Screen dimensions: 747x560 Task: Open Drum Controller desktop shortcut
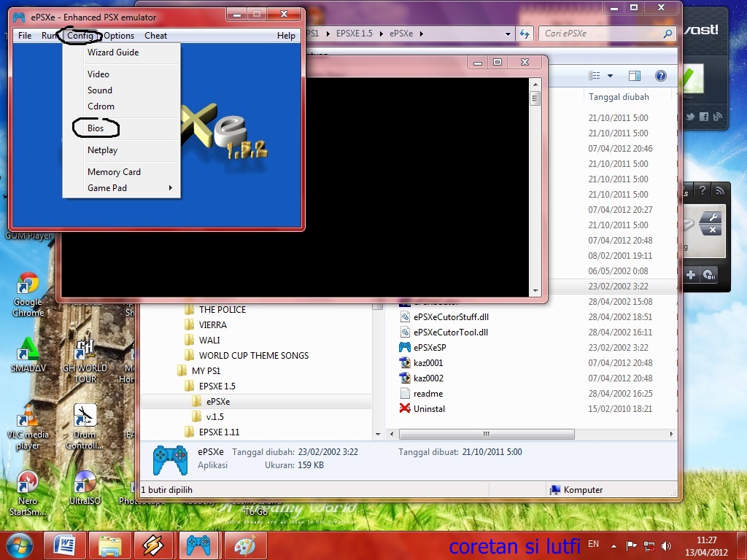(85, 427)
